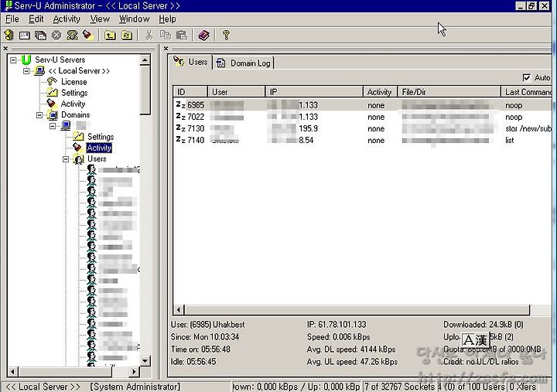The width and height of the screenshot is (557, 392).
Task: Sort by the IP column header
Action: (314, 92)
